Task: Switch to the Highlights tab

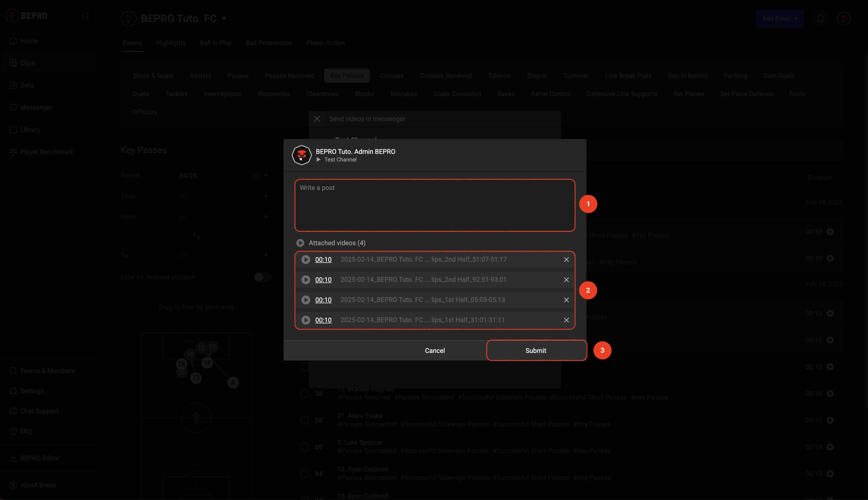Action: tap(171, 43)
